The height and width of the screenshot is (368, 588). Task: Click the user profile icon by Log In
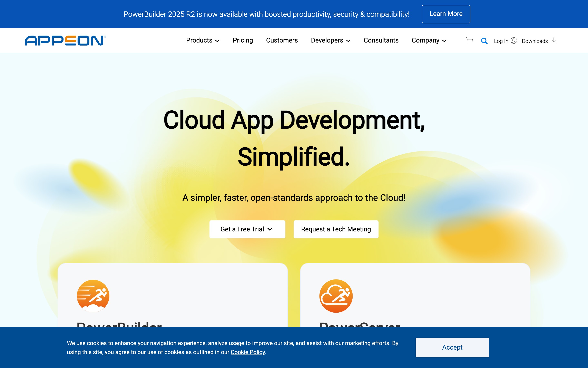coord(514,40)
